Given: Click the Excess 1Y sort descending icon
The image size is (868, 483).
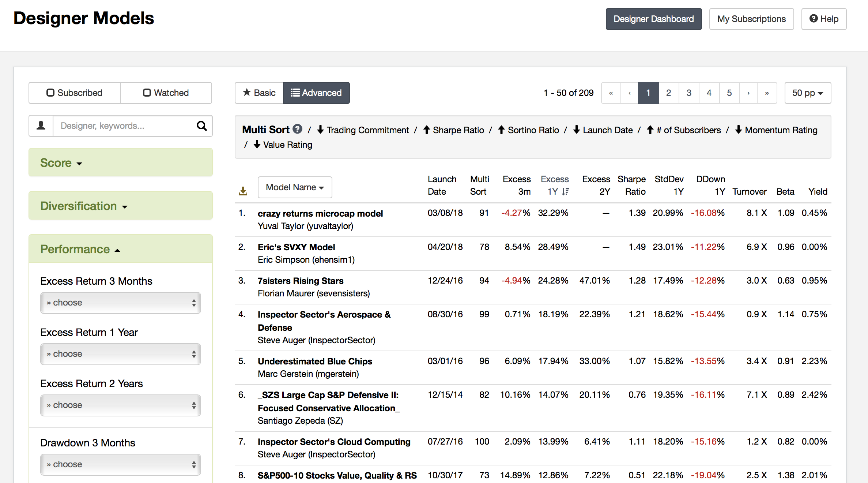Looking at the screenshot, I should pos(565,191).
